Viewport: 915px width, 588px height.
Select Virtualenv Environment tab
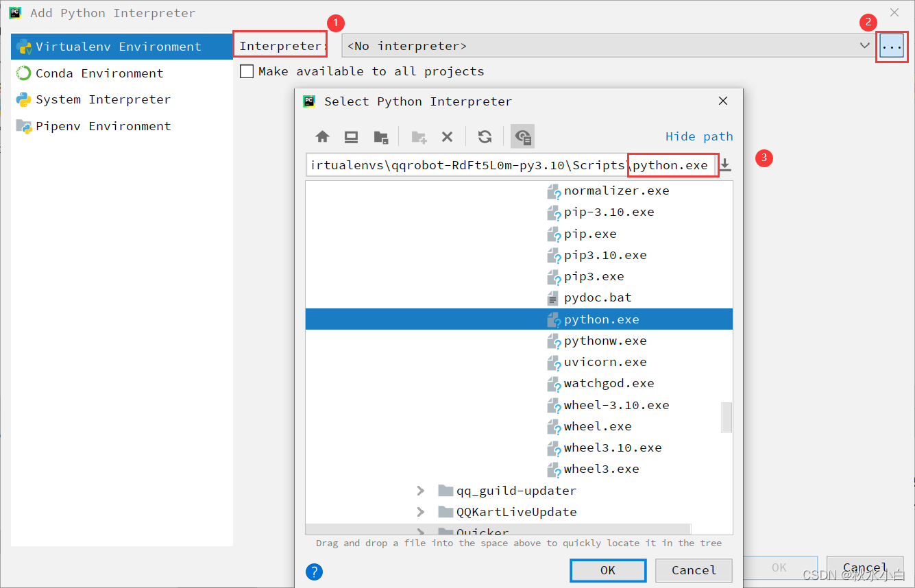click(122, 47)
